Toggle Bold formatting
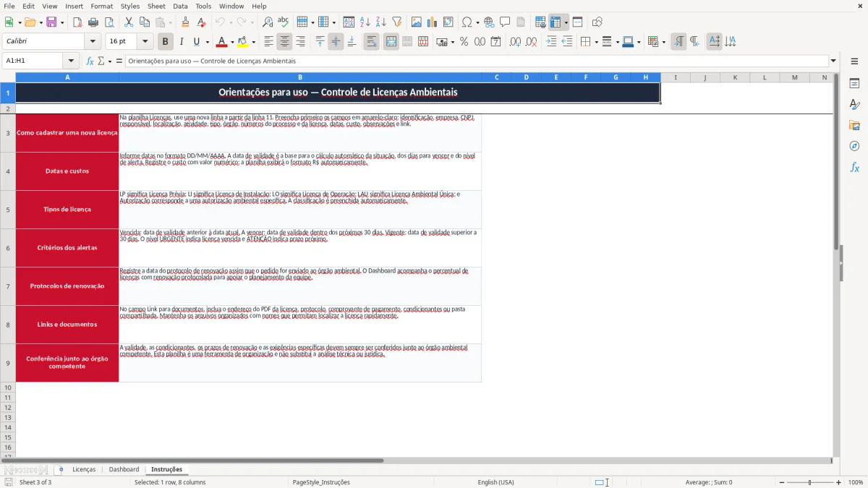 [x=166, y=42]
